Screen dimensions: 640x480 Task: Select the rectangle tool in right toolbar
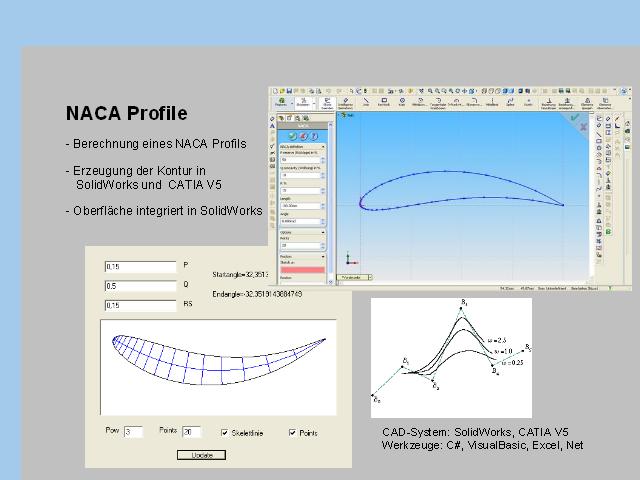point(599,141)
